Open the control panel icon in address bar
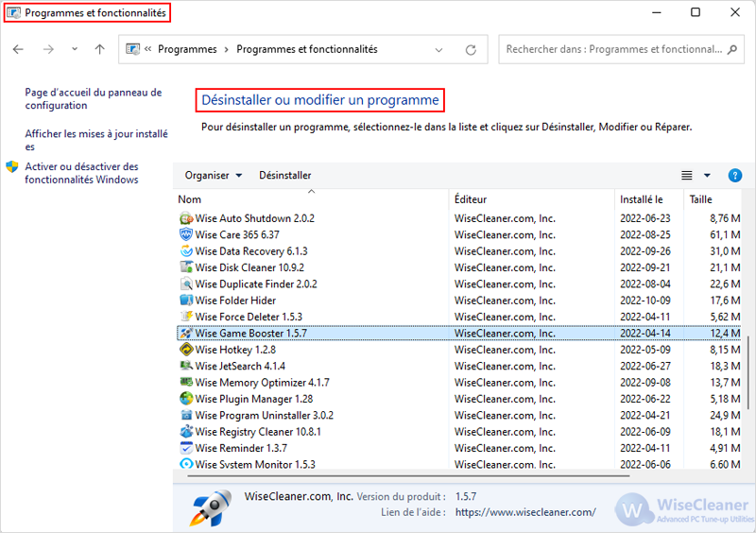This screenshot has width=756, height=533. (132, 49)
